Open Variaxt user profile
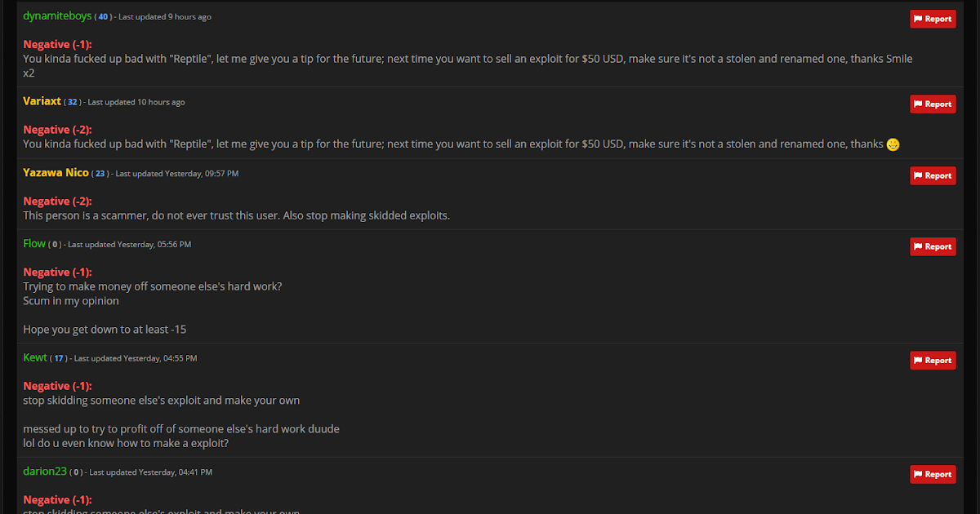The image size is (980, 514). click(x=42, y=101)
